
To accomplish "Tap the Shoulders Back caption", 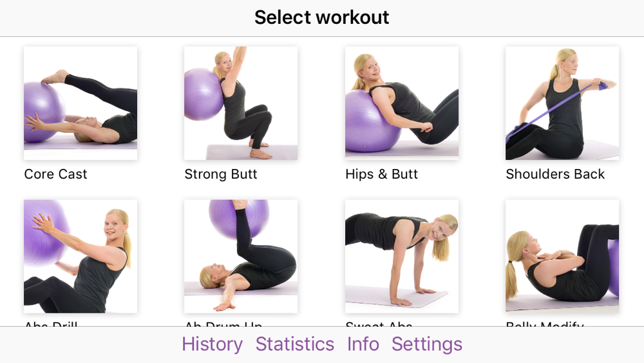I will point(555,174).
